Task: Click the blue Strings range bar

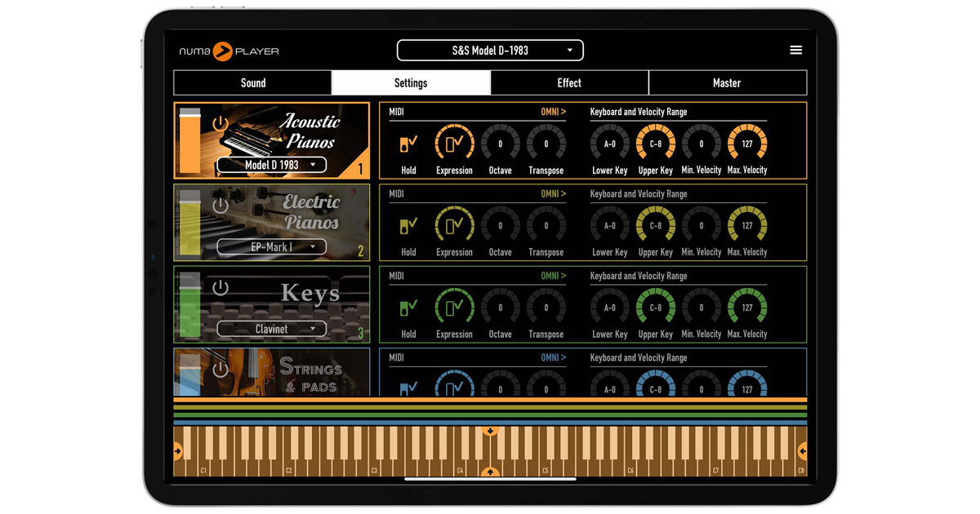Action: coord(490,423)
